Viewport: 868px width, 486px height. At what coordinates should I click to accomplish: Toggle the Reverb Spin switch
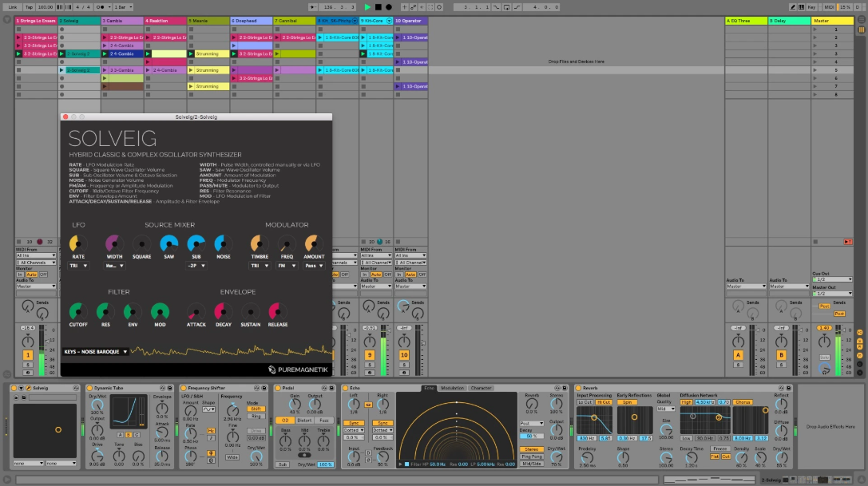click(x=627, y=402)
